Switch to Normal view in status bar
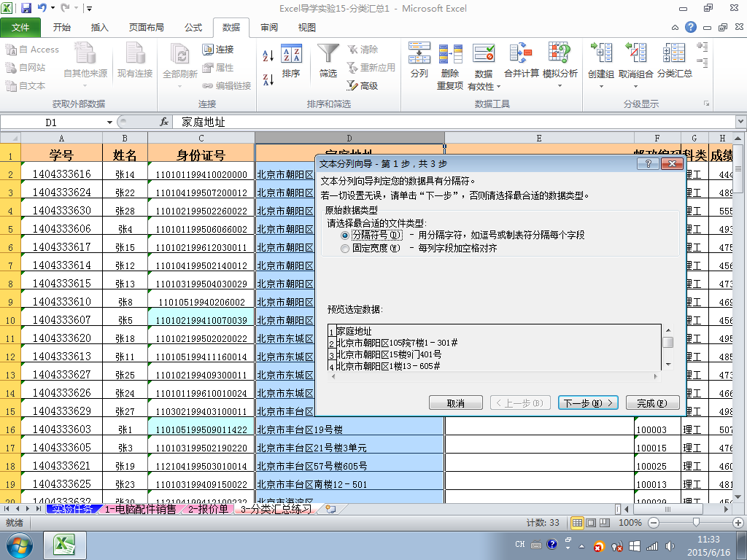 [577, 523]
